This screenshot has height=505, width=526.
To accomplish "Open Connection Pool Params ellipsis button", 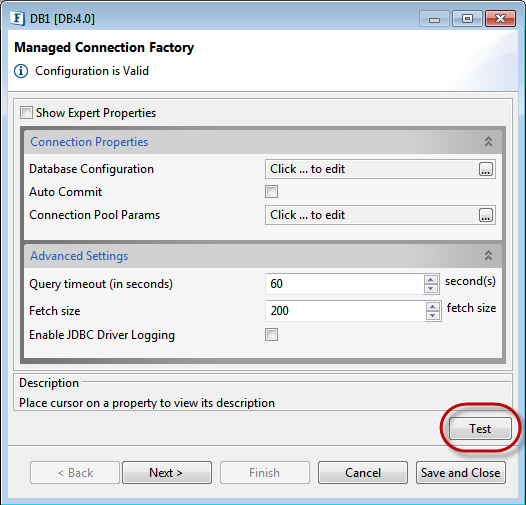I will click(x=485, y=215).
